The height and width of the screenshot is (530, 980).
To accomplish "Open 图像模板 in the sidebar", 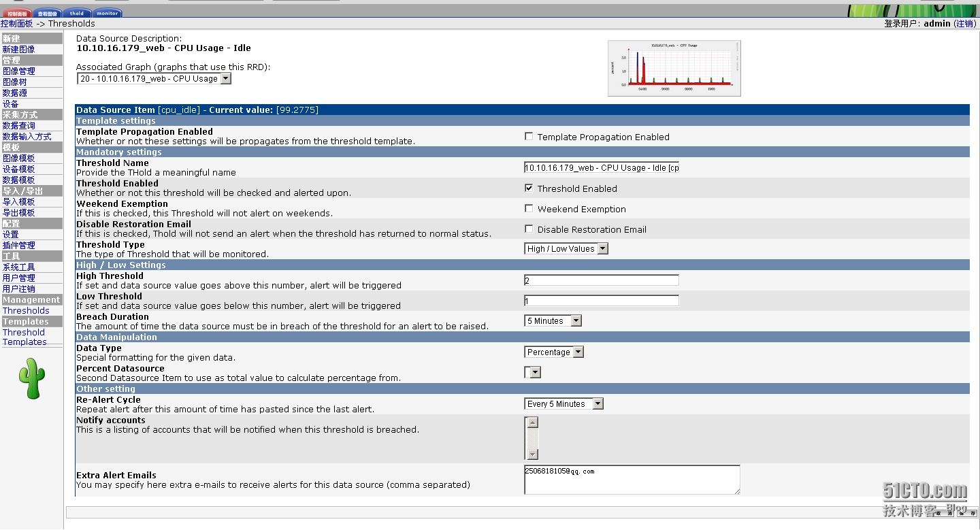I will (18, 158).
